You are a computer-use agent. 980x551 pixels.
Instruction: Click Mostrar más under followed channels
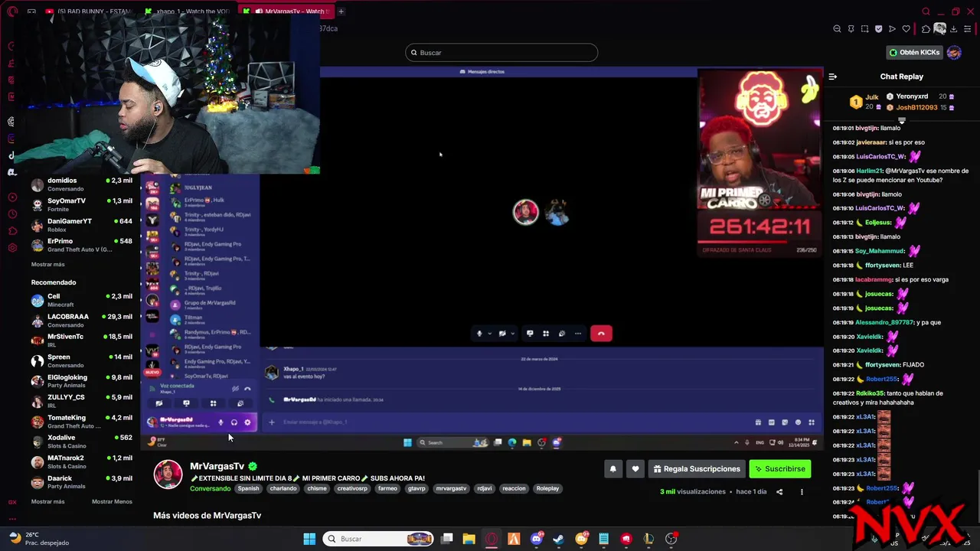[x=47, y=265]
